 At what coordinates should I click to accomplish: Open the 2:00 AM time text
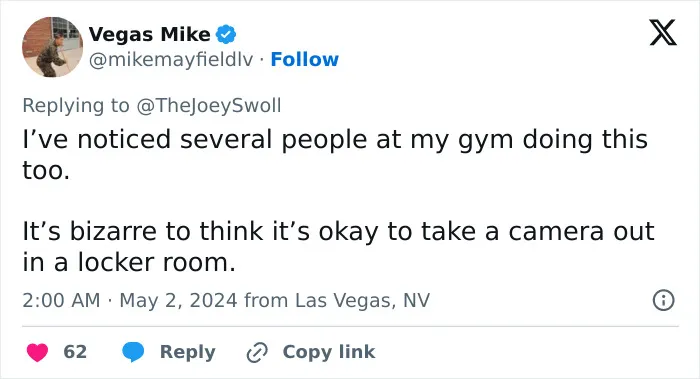61,300
